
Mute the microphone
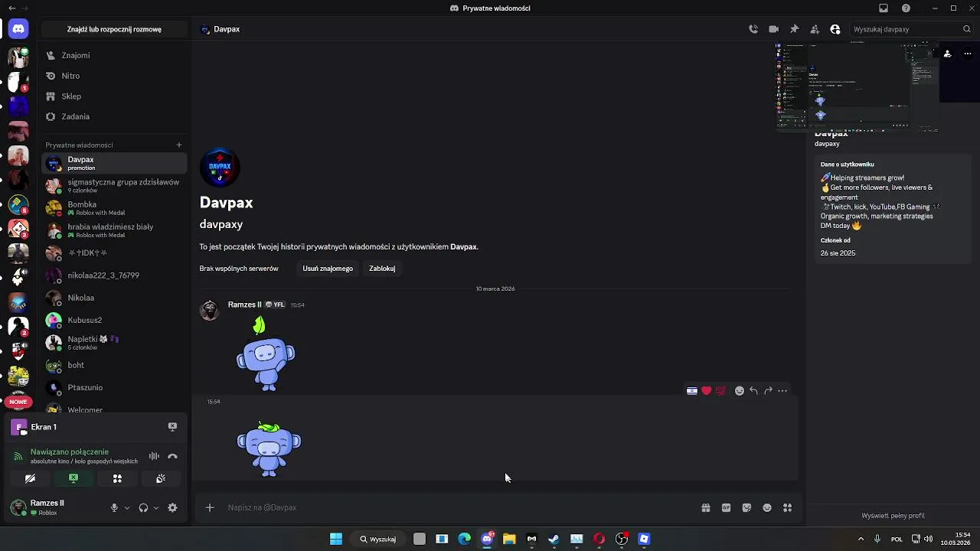(x=114, y=507)
